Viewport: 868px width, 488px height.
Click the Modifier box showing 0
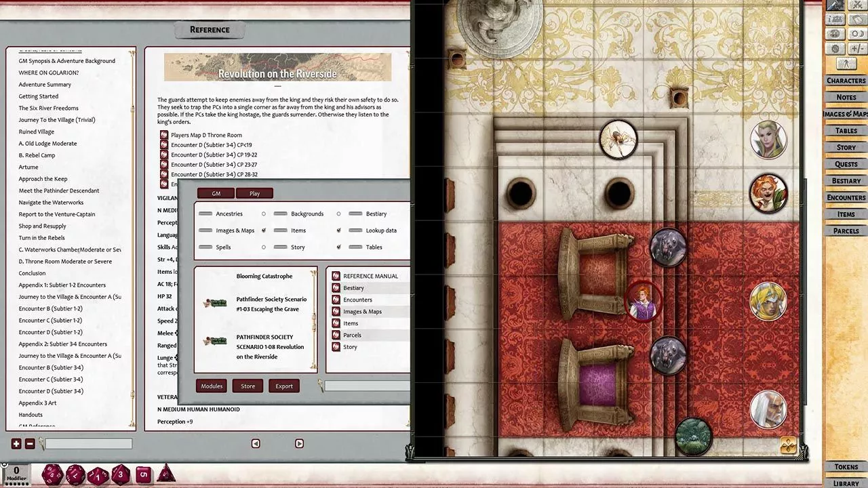(x=16, y=474)
